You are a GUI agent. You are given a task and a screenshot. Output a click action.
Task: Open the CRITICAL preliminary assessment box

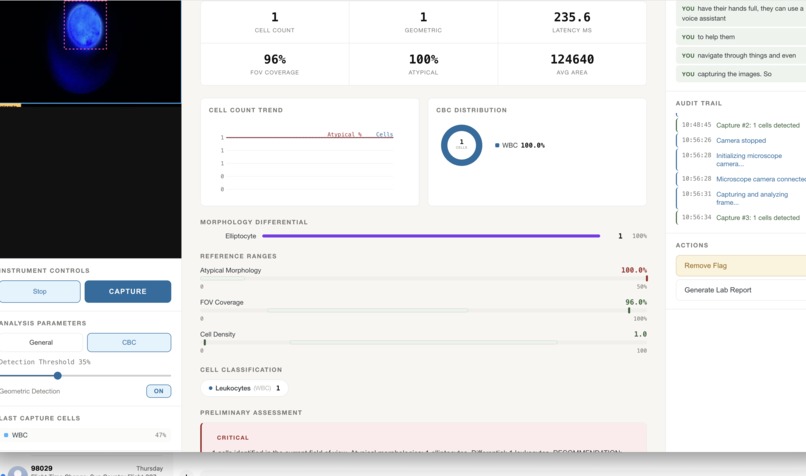[423, 437]
